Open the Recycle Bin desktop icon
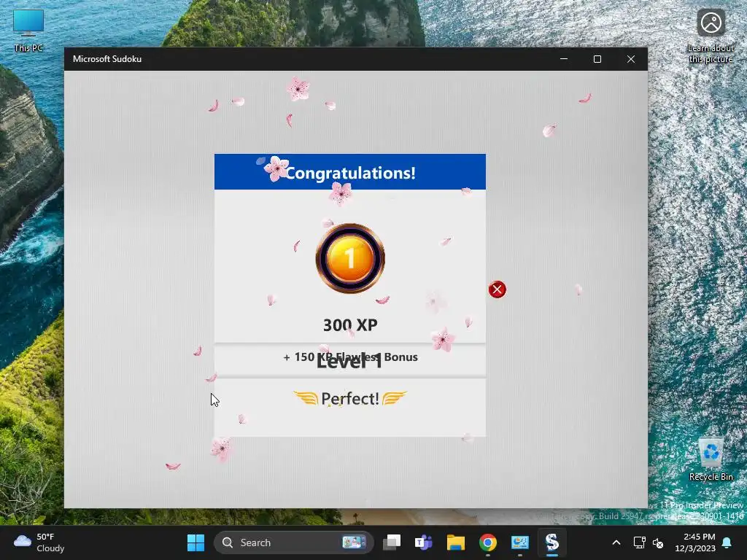Viewport: 747px width, 560px height. point(711,459)
